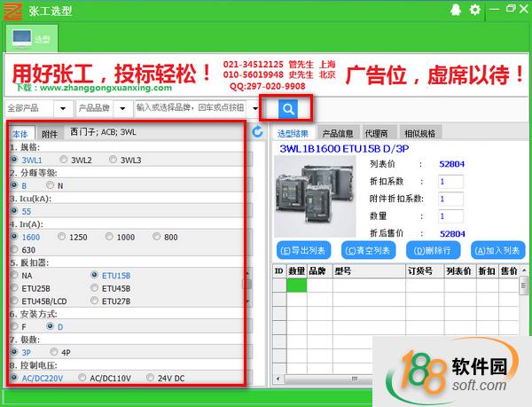
Task: Choose breaking level N
Action: [51, 184]
